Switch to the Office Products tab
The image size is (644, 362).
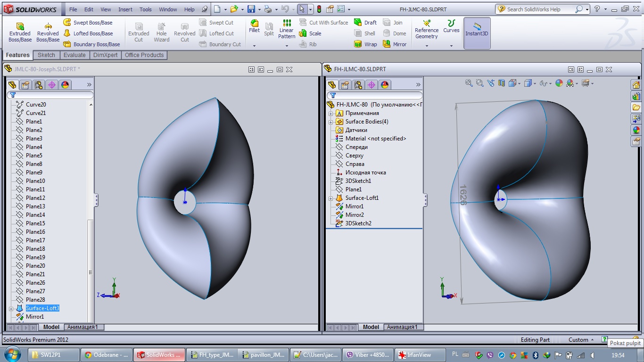[144, 55]
